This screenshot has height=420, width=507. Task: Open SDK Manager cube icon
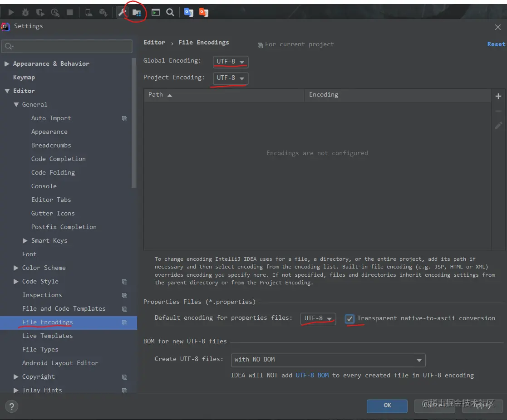point(103,12)
